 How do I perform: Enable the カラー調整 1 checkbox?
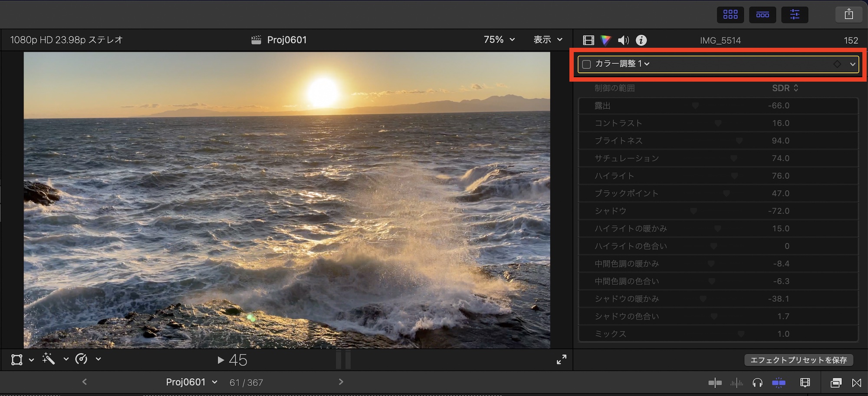pos(586,64)
